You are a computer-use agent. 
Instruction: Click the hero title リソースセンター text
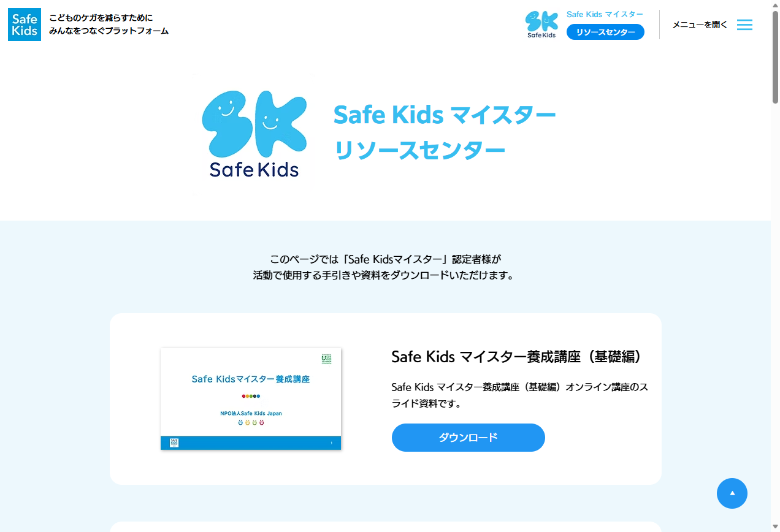pyautogui.click(x=420, y=150)
